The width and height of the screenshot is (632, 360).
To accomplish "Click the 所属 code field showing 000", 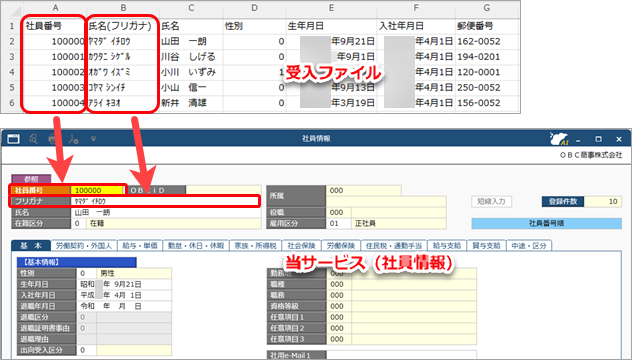I will 364,190.
